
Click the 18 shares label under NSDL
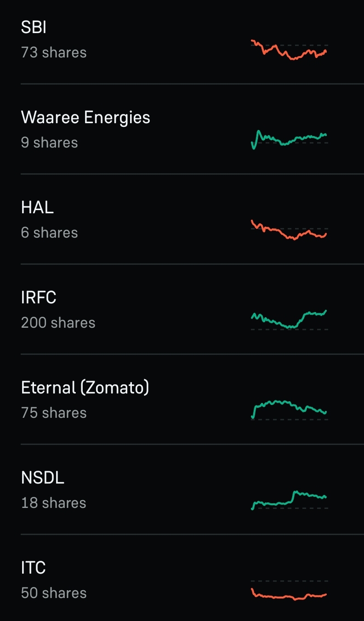coord(54,503)
